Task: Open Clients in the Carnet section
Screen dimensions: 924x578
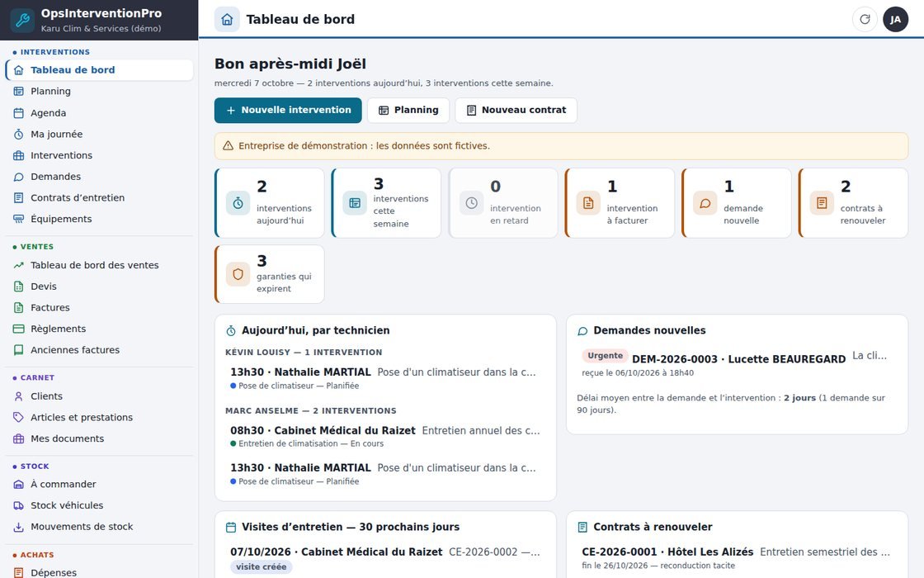Action: pyautogui.click(x=100, y=396)
